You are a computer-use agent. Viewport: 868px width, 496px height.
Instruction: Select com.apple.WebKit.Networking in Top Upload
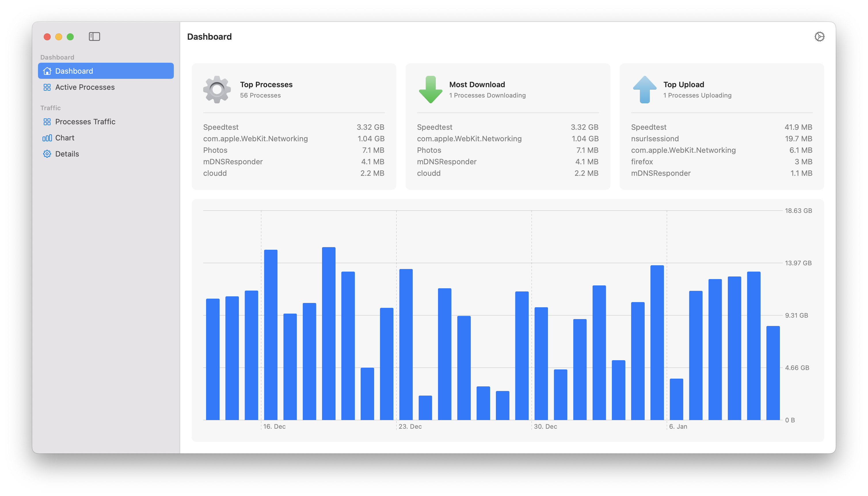(x=722, y=150)
